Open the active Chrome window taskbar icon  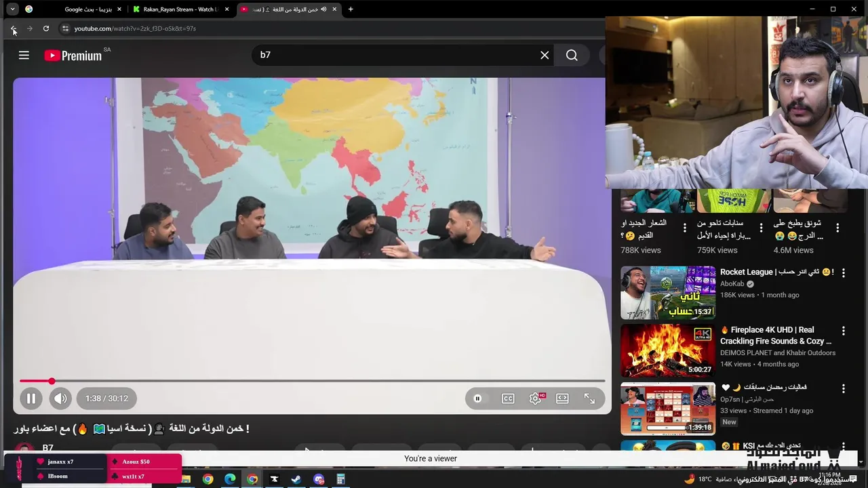point(252,479)
